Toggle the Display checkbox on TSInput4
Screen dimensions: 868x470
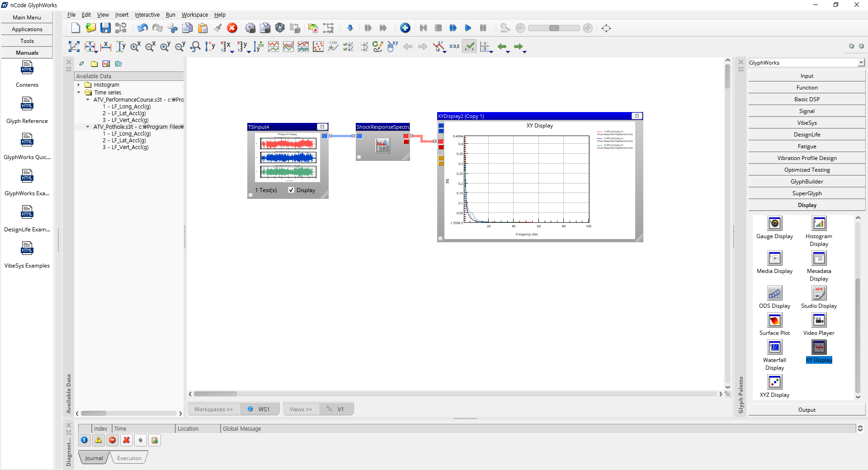[x=291, y=190]
